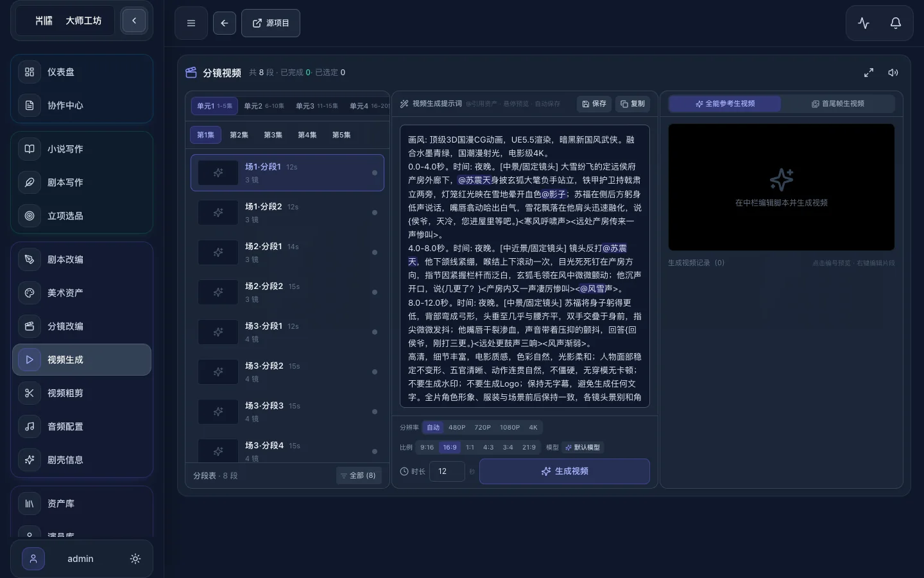Open 立项选品 with the target icon
Viewport: 924px width, 578px height.
[81, 216]
